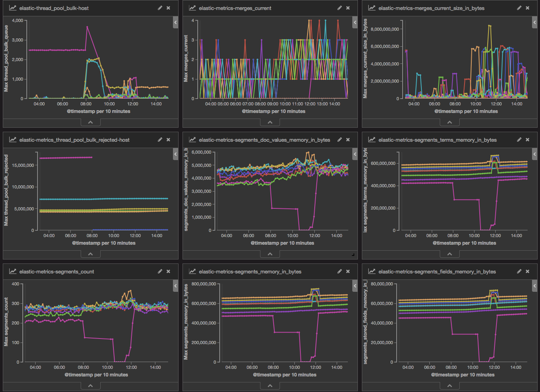
Task: Edit the elastic-thread_pool_bulk-host panel with pencil icon
Action: (x=160, y=8)
